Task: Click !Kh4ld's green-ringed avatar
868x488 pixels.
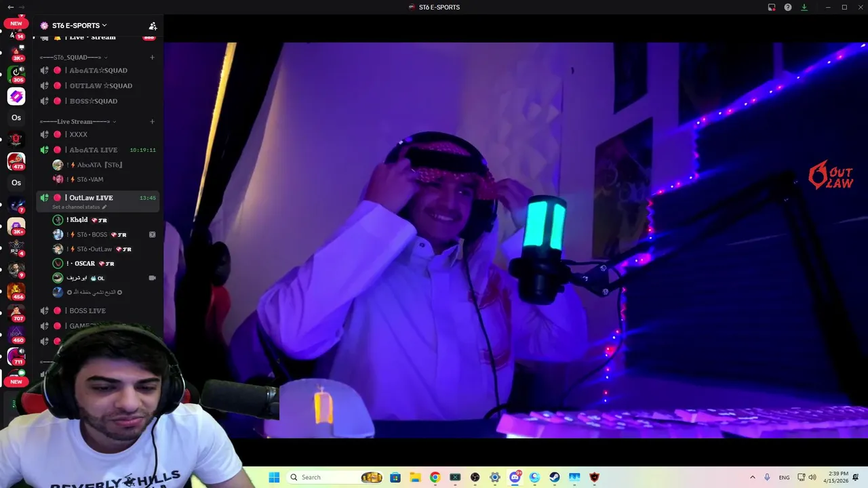Action: [58, 220]
